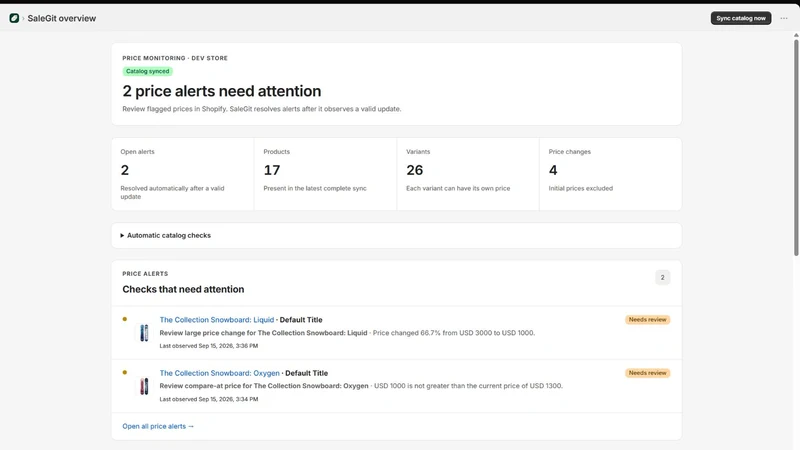
Task: Click the text USD 1000 is not greater than
Action: click(419, 386)
